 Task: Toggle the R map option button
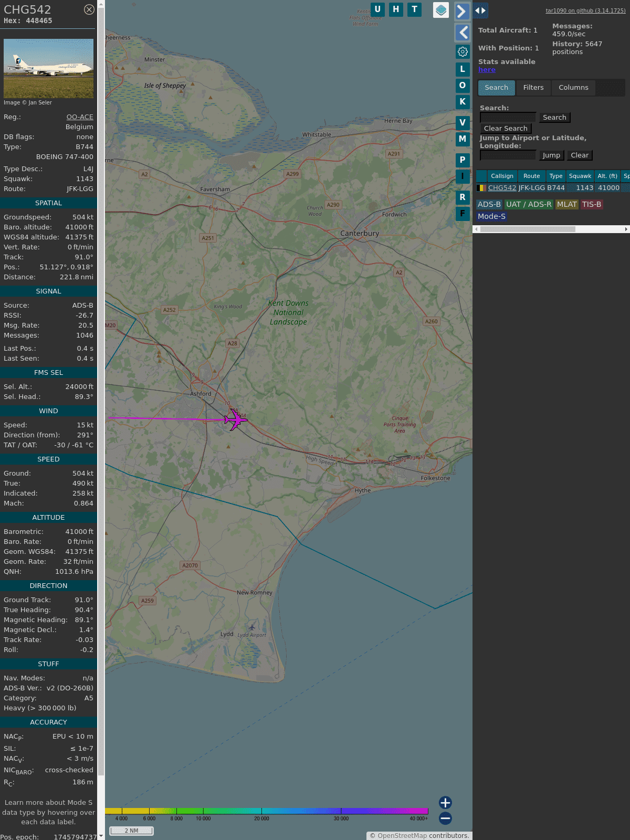click(463, 197)
